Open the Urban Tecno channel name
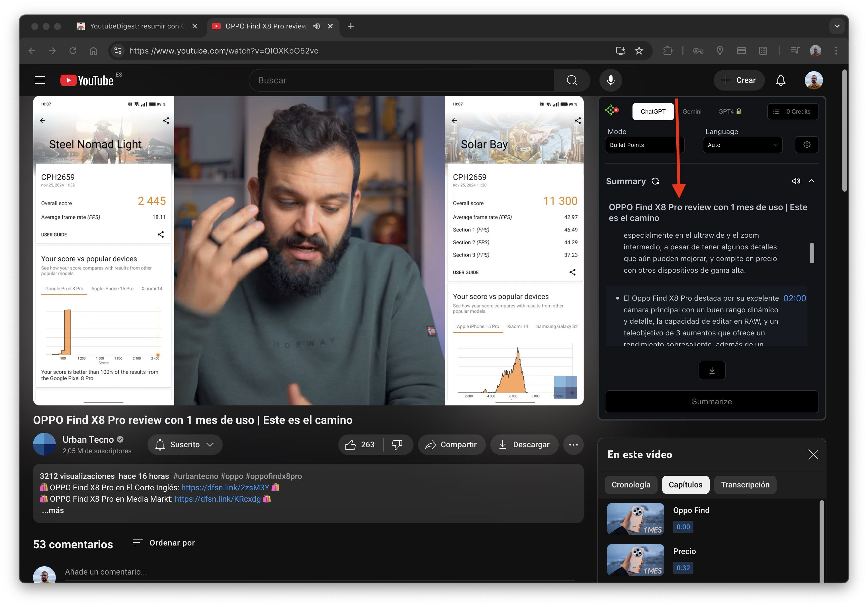 [88, 440]
